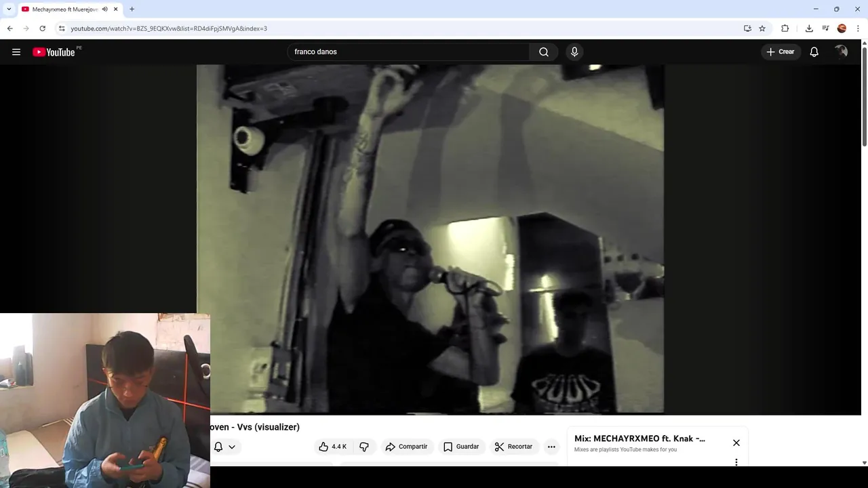Go back in browser history

click(x=9, y=28)
